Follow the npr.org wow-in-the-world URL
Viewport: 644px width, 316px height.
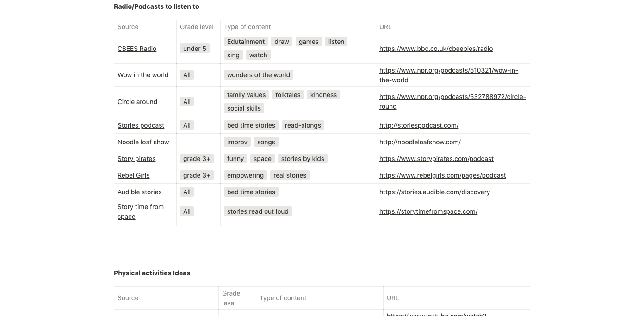449,75
